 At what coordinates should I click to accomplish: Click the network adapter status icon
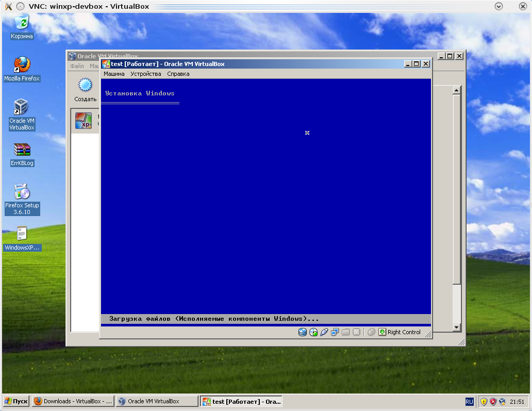pyautogui.click(x=335, y=332)
